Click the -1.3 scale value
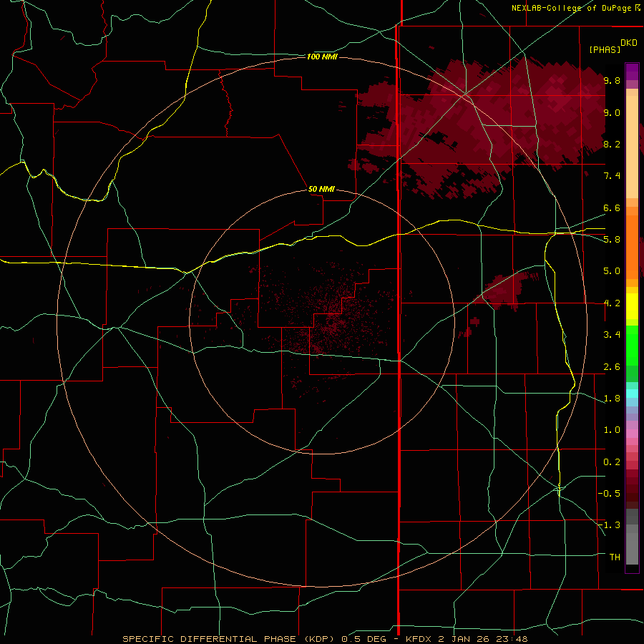This screenshot has width=644, height=644. pyautogui.click(x=610, y=525)
